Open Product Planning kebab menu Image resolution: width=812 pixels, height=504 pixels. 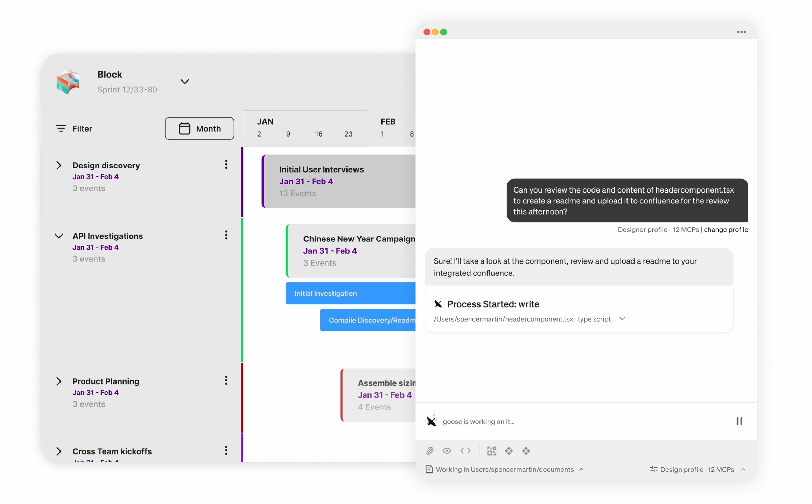point(226,380)
